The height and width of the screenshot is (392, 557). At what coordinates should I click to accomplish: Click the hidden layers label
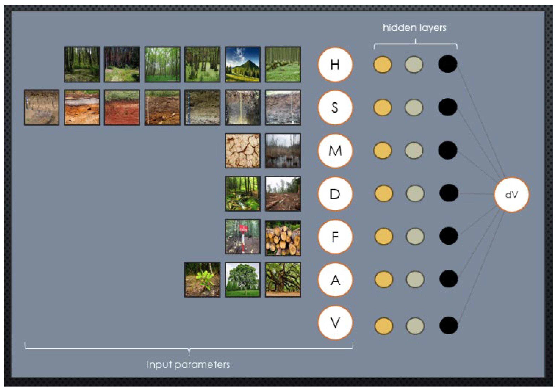pos(414,28)
